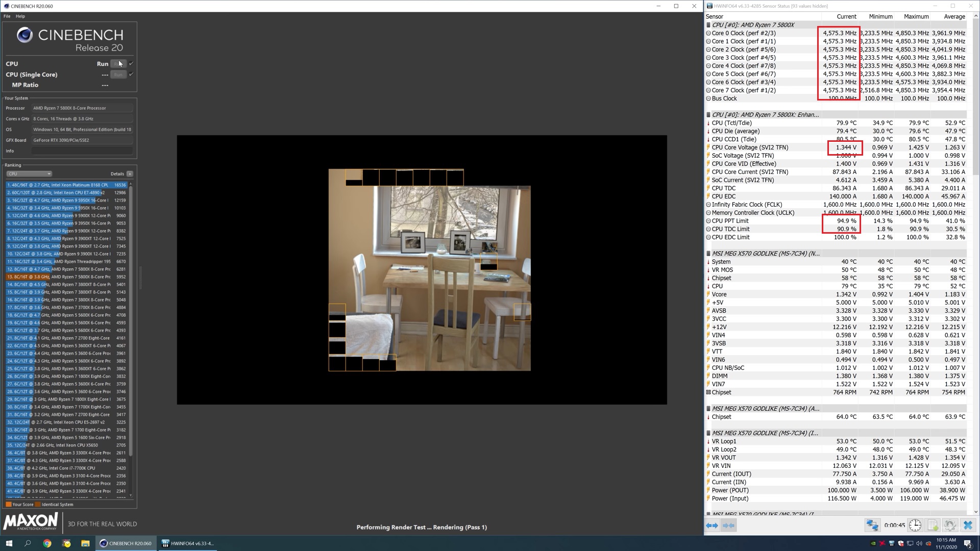Close HWiNFO sensors with blue X icon
Viewport: 980px width, 551px height.
968,525
